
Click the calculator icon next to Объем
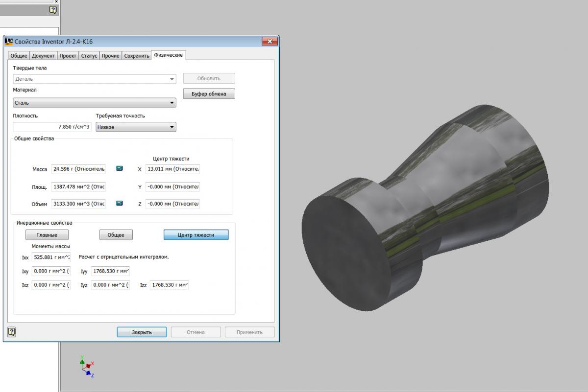coord(119,203)
